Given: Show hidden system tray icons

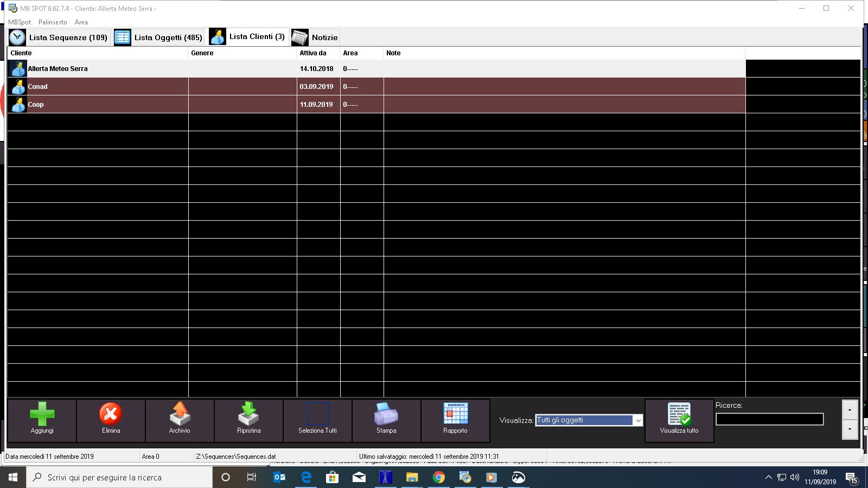Looking at the screenshot, I should click(768, 477).
